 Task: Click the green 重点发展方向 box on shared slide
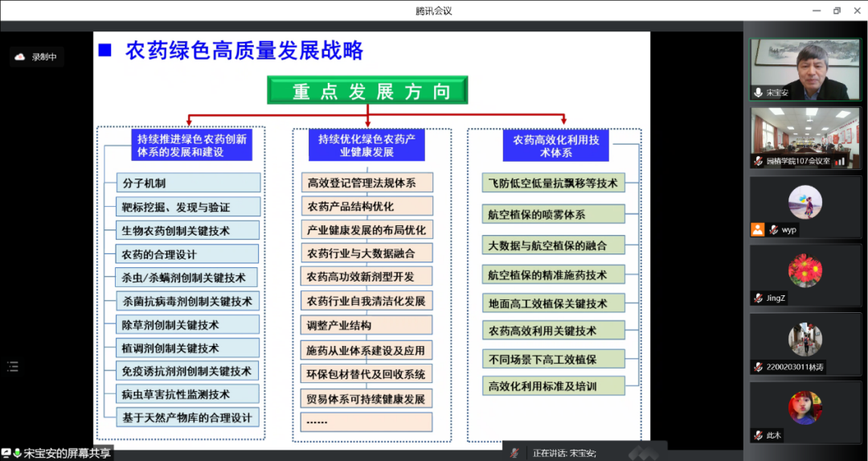[x=367, y=91]
